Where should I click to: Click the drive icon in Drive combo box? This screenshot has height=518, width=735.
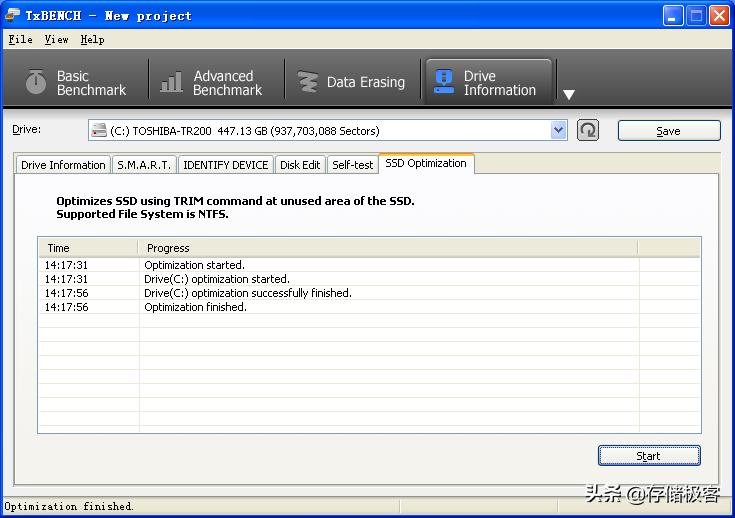point(98,130)
